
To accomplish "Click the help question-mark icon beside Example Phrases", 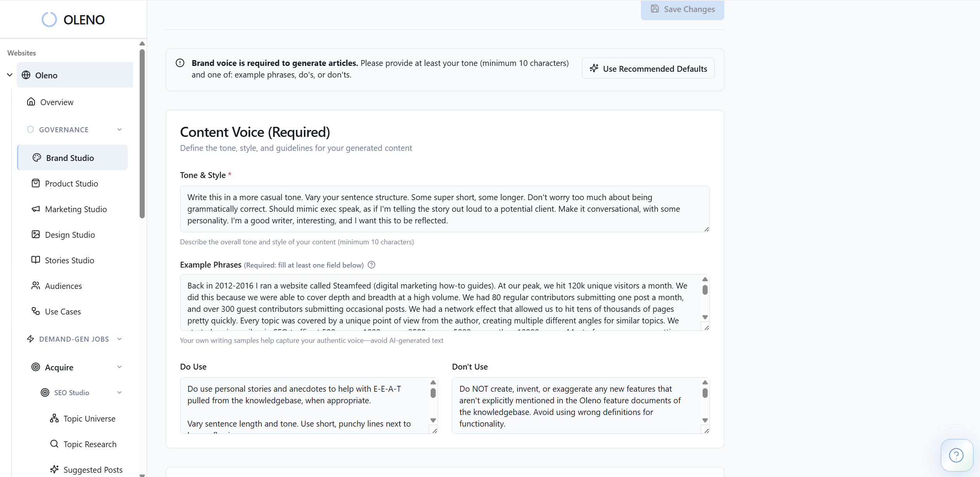I will 371,265.
